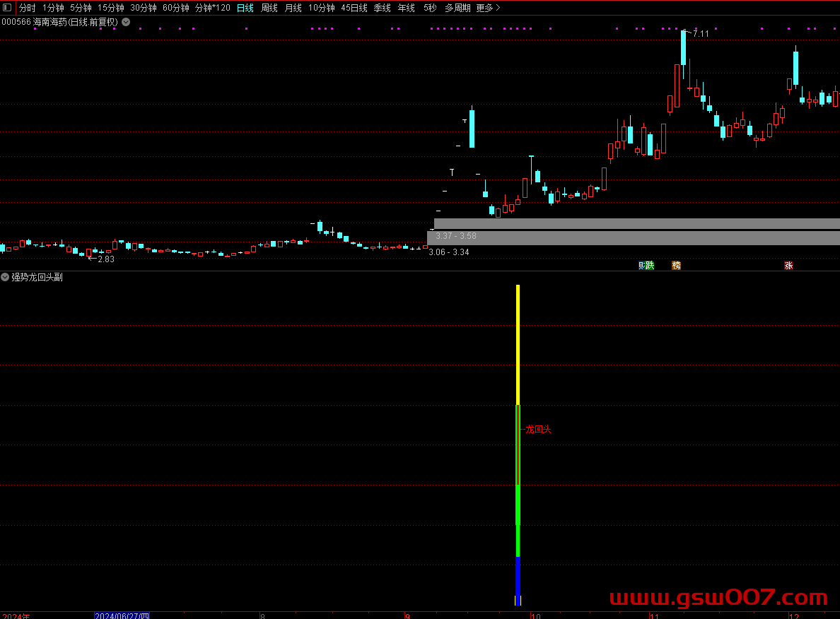
Task: Select the 周线 weekly period tab
Action: coord(269,8)
